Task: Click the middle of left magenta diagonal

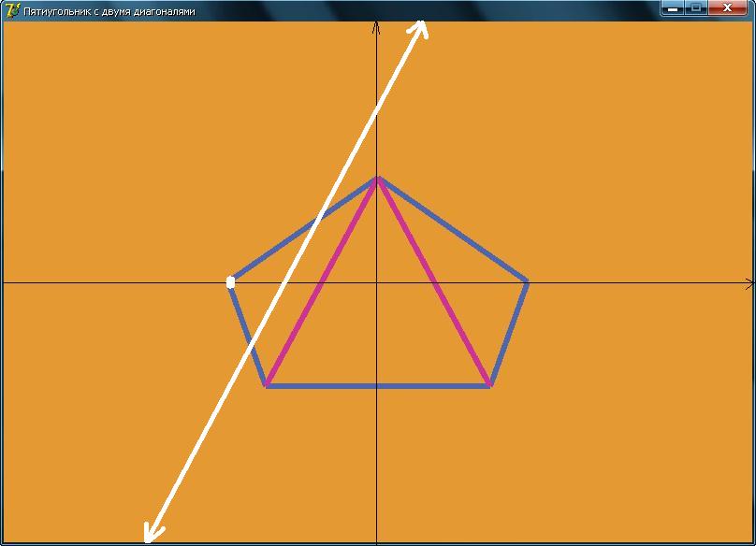Action: click(322, 281)
